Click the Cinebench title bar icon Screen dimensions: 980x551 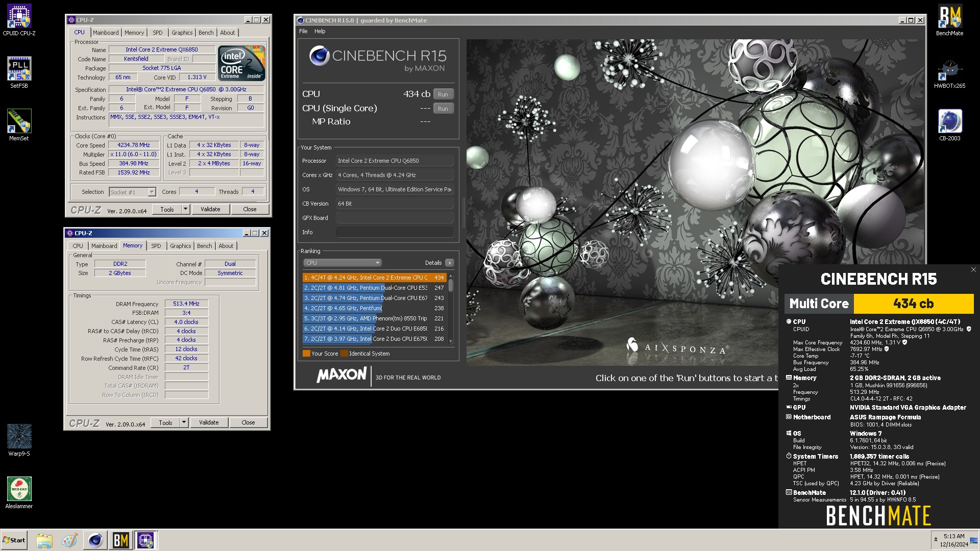pos(300,20)
